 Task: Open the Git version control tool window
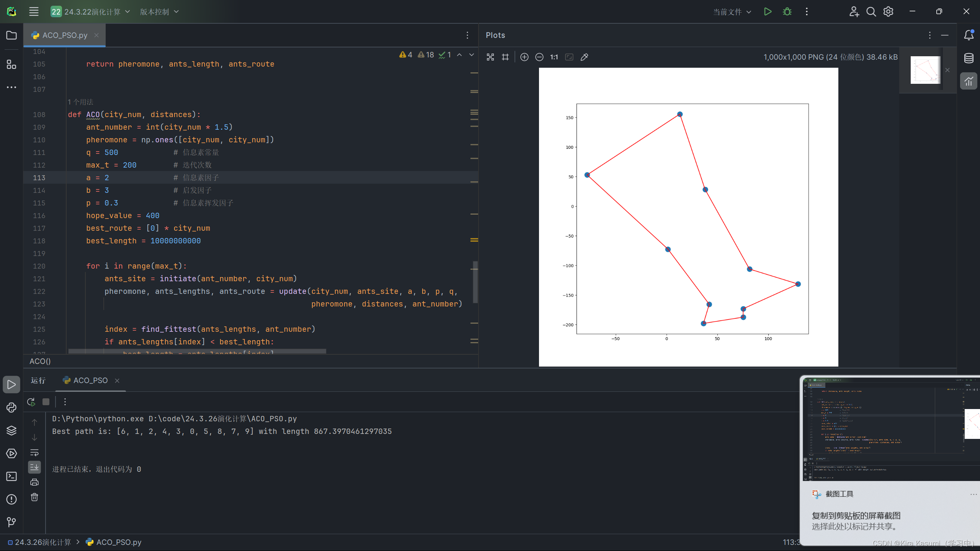[11, 522]
